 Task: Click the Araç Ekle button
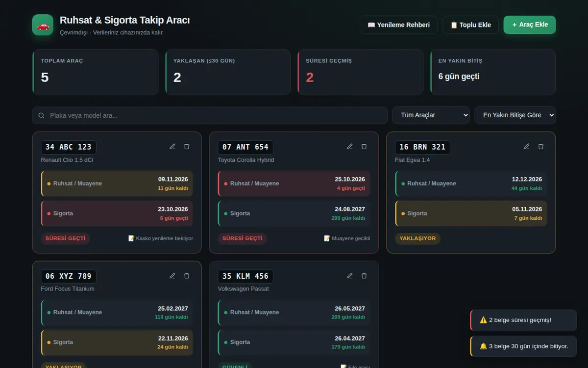pyautogui.click(x=530, y=25)
